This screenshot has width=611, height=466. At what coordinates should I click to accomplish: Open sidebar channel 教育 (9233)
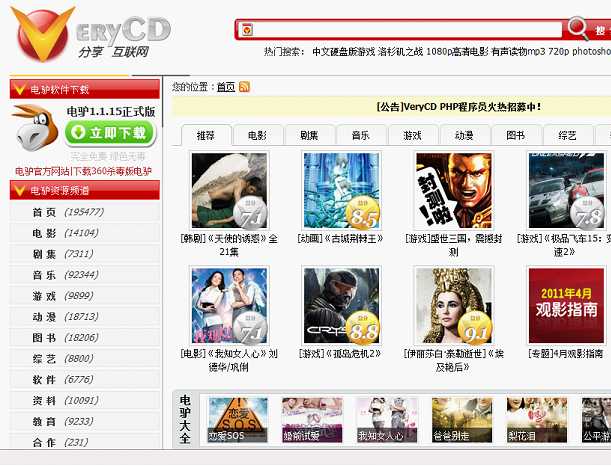pyautogui.click(x=85, y=422)
